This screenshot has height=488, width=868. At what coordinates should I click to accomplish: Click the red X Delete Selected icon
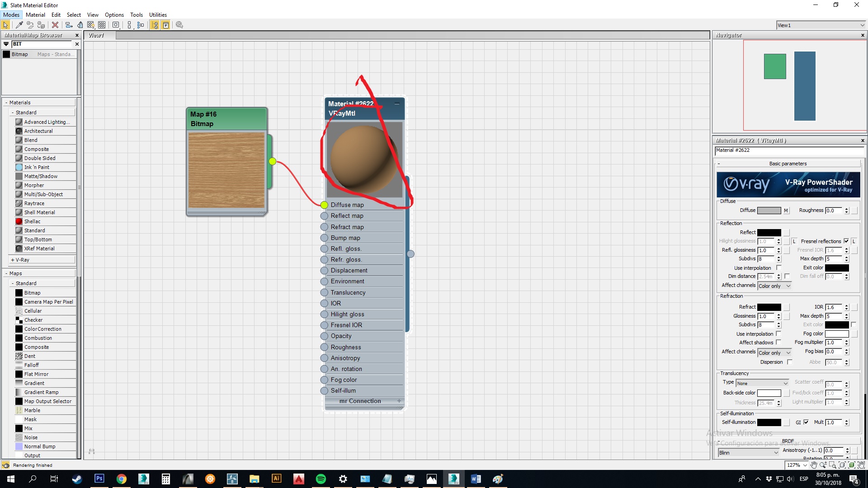(55, 25)
